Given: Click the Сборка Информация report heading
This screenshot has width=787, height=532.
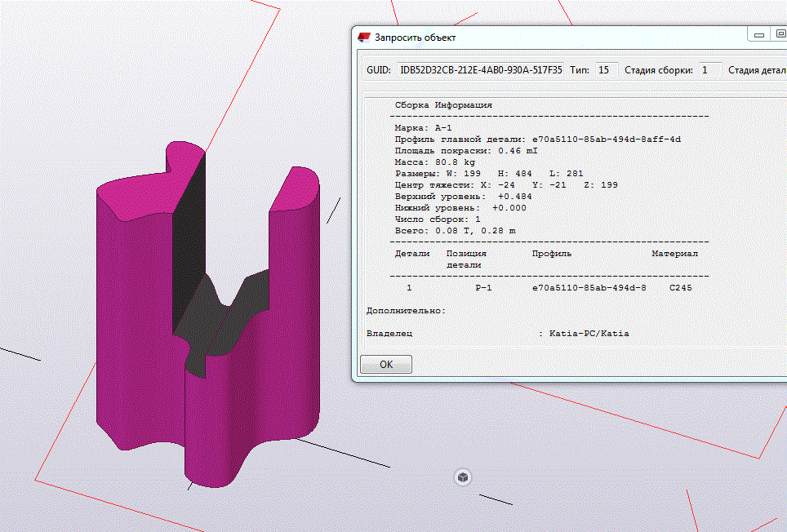Looking at the screenshot, I should tap(443, 105).
